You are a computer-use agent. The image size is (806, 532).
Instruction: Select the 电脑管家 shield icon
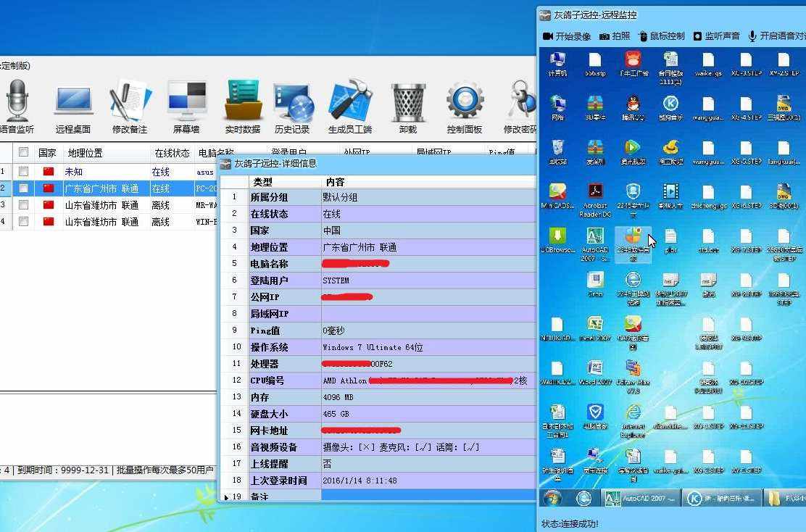click(595, 417)
